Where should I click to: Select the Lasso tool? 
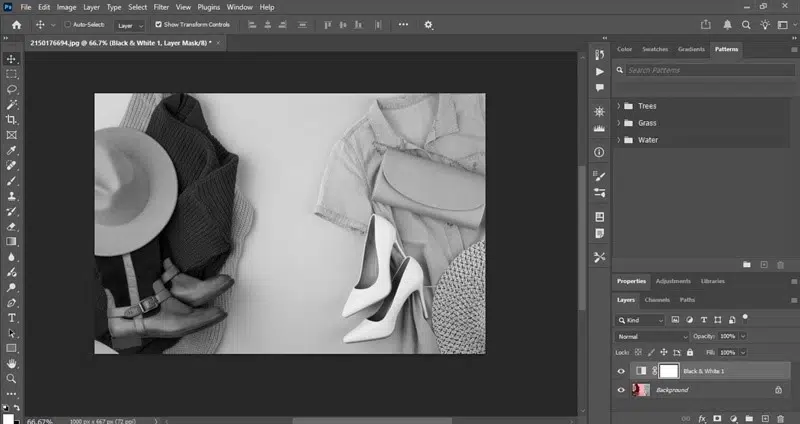11,89
